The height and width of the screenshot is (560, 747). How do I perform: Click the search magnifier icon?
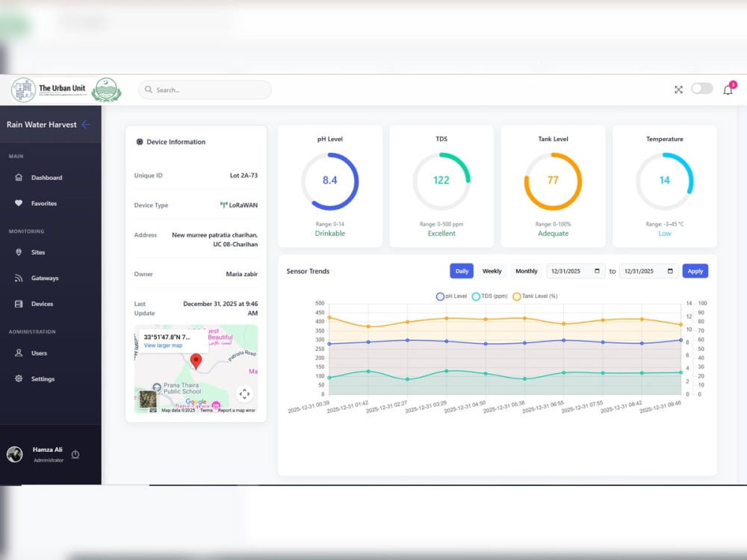149,90
